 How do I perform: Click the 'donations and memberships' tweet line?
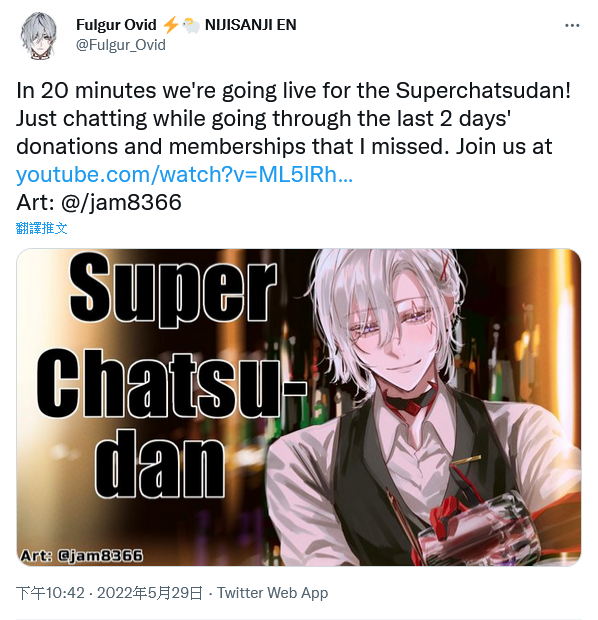pos(284,147)
